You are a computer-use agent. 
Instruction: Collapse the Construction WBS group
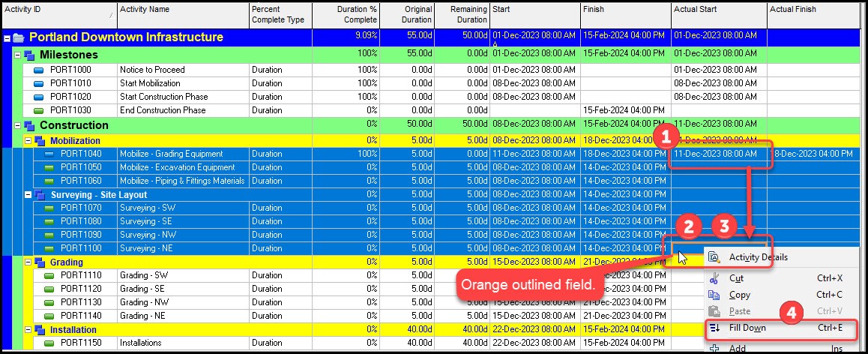click(x=17, y=125)
